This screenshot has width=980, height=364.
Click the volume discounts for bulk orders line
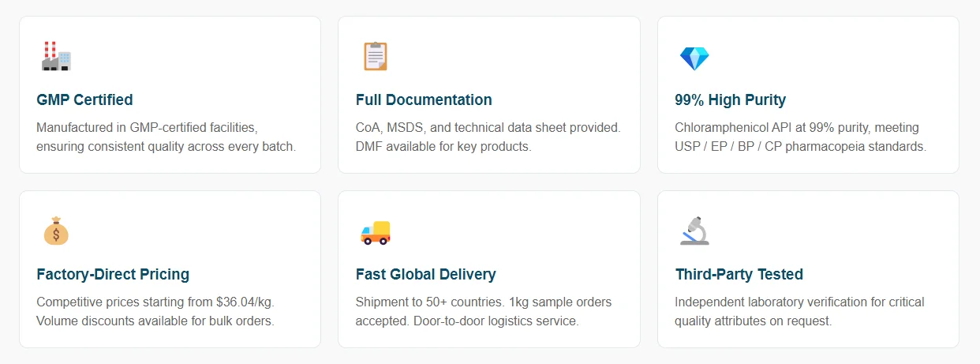[155, 321]
